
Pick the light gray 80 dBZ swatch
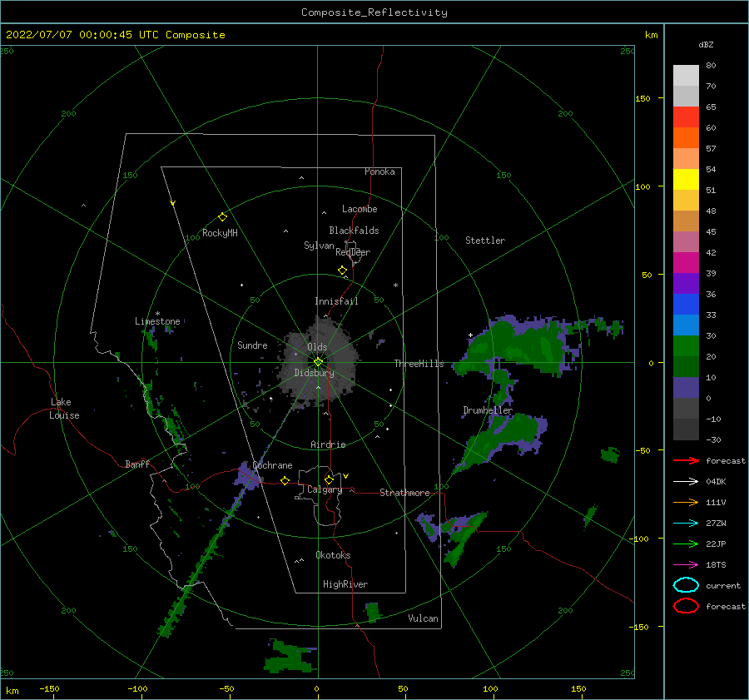click(686, 76)
